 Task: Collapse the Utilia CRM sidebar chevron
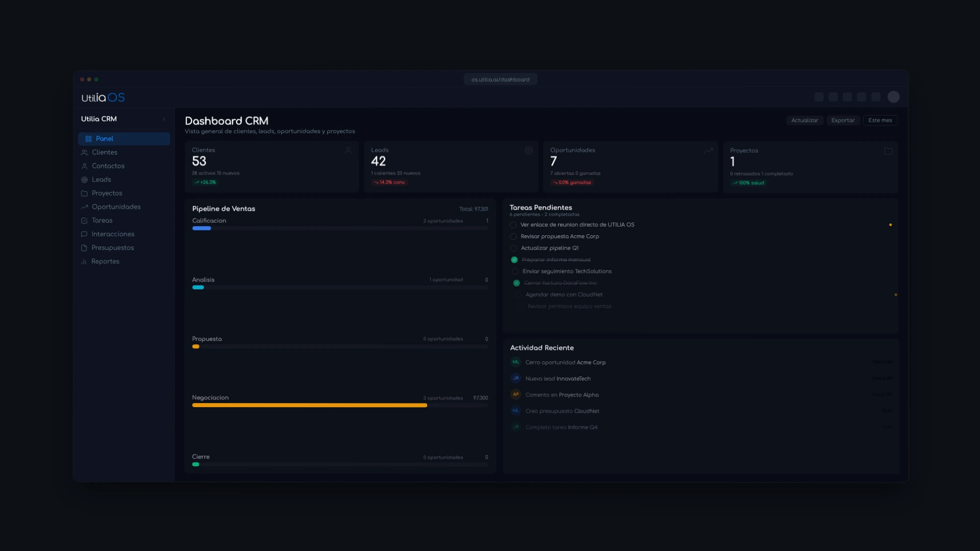[x=164, y=119]
